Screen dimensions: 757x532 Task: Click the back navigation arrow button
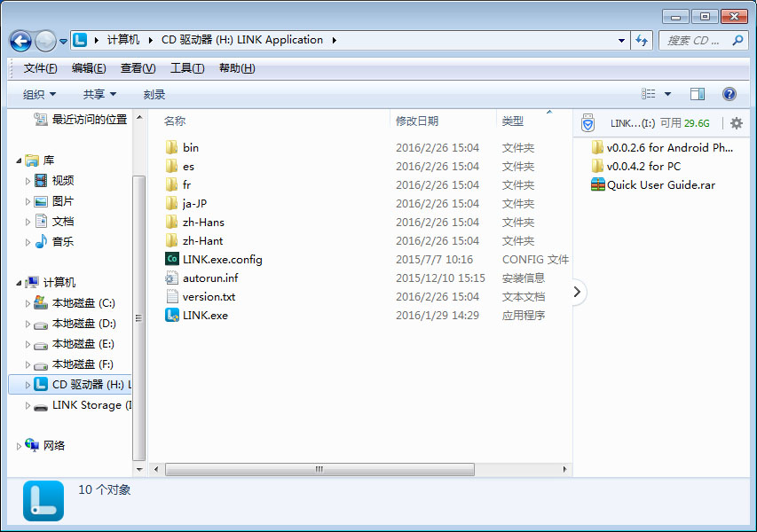(x=20, y=40)
